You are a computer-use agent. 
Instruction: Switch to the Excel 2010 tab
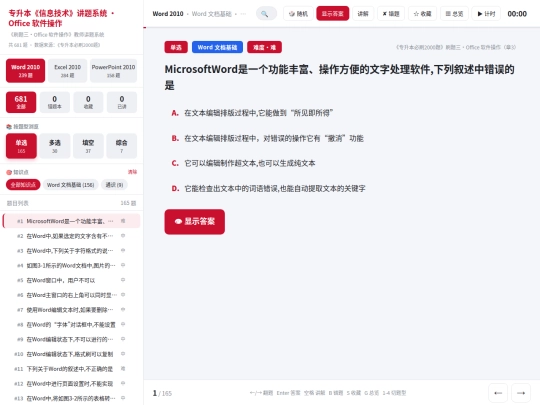pyautogui.click(x=68, y=70)
